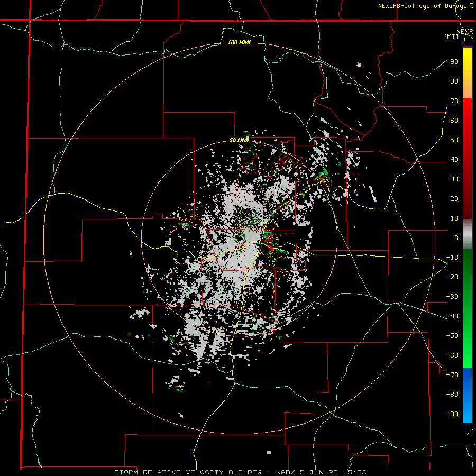Viewport: 476px width, 476px height.
Task: Pick the gray zero-velocity segment of color bar
Action: [x=467, y=234]
